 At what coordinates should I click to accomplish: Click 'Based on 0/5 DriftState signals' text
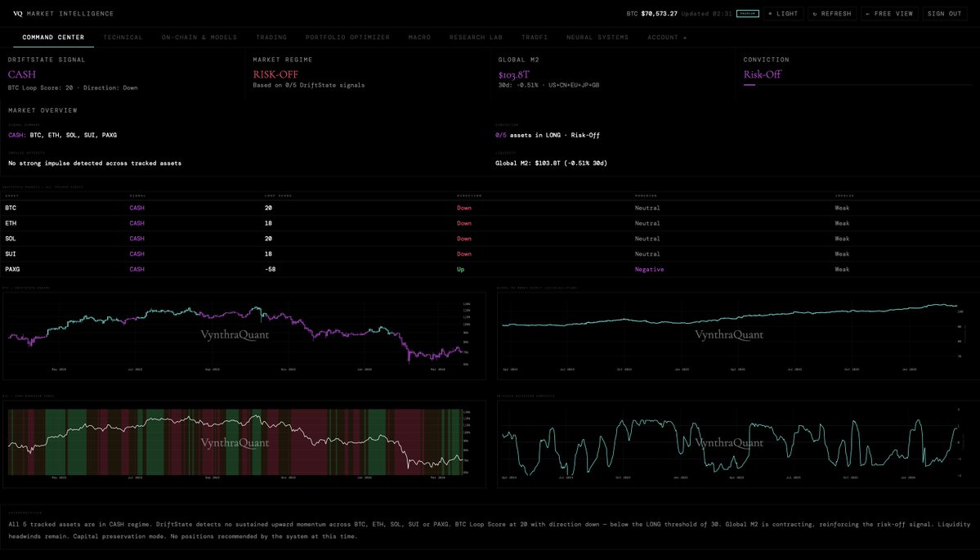click(309, 85)
